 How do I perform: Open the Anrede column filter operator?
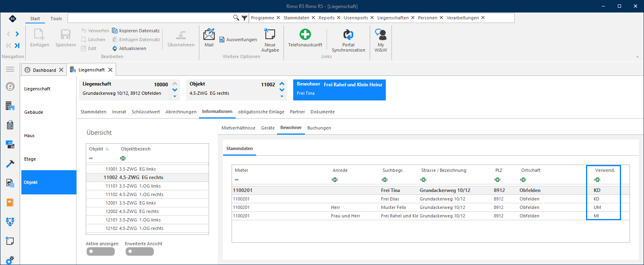[x=335, y=179]
